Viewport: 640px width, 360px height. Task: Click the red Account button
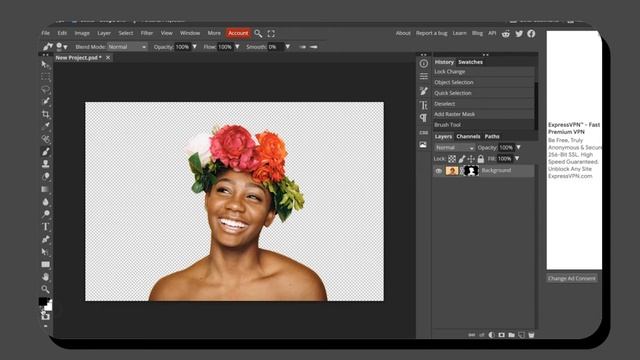[x=238, y=33]
